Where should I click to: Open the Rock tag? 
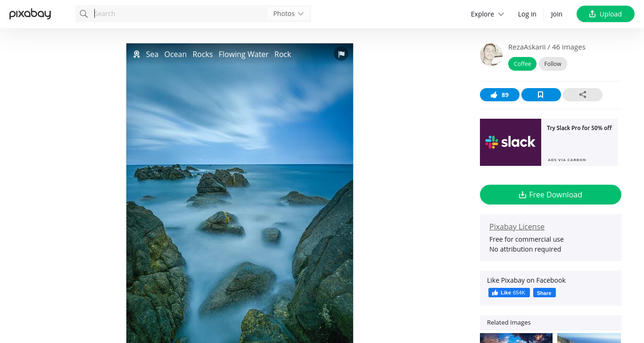pyautogui.click(x=283, y=54)
